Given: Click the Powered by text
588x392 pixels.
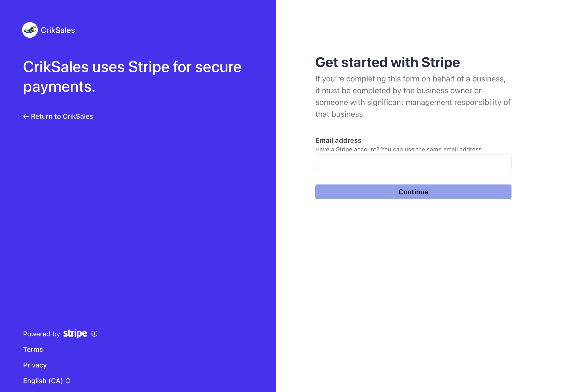Looking at the screenshot, I should pyautogui.click(x=41, y=334).
